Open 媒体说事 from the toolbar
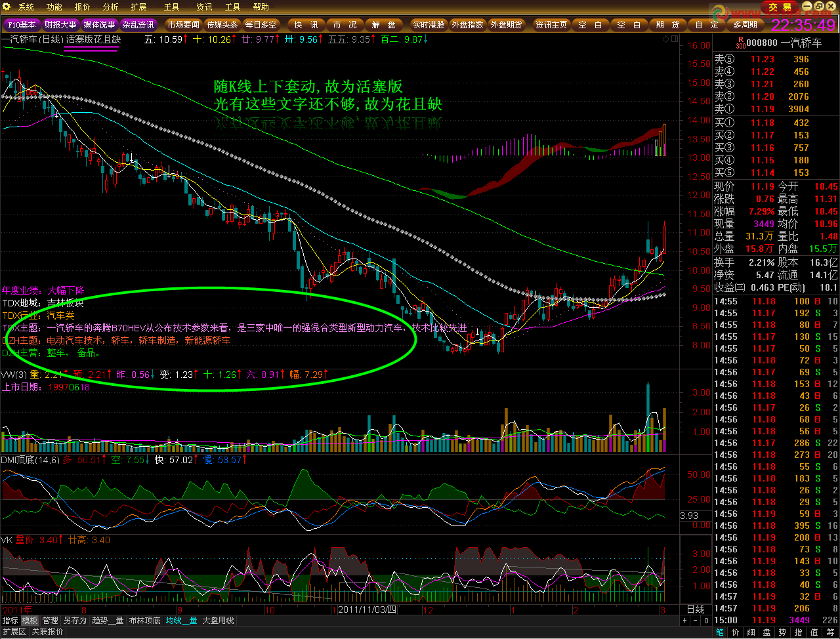This screenshot has width=840, height=639. (99, 25)
